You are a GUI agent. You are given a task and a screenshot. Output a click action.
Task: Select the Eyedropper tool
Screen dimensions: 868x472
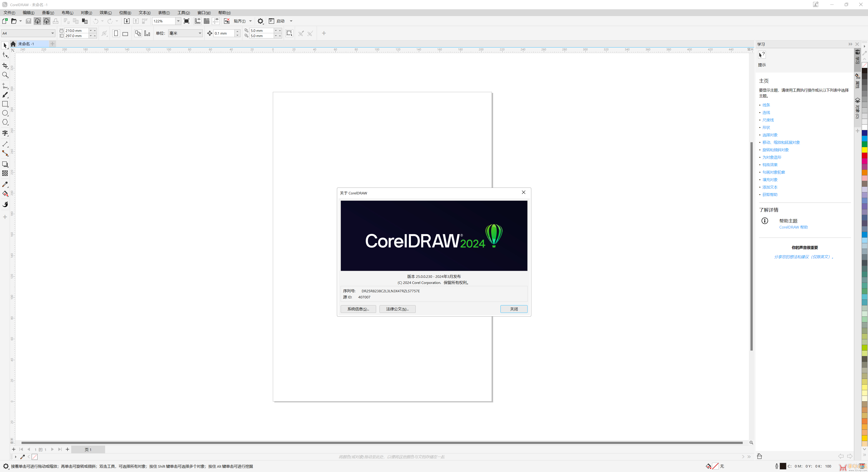pyautogui.click(x=5, y=185)
